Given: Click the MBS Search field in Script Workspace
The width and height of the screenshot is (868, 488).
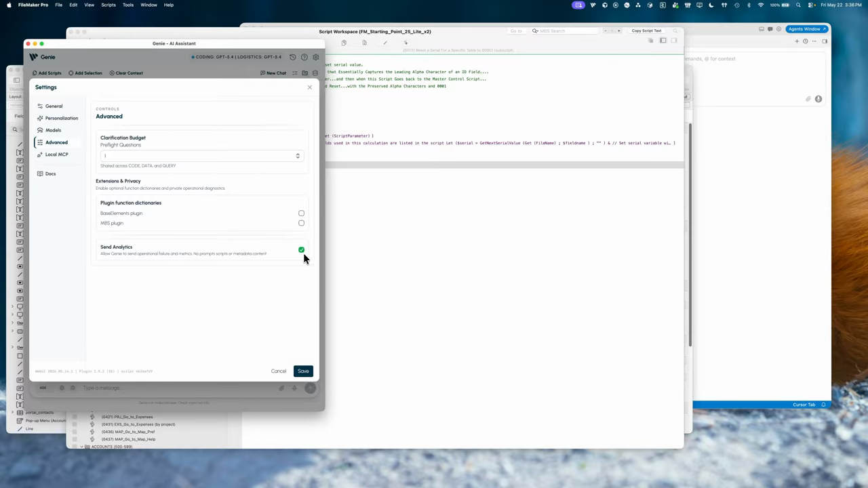Looking at the screenshot, I should 566,30.
